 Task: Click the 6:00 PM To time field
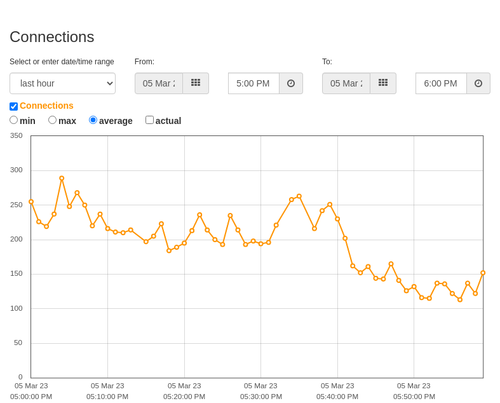(x=441, y=83)
